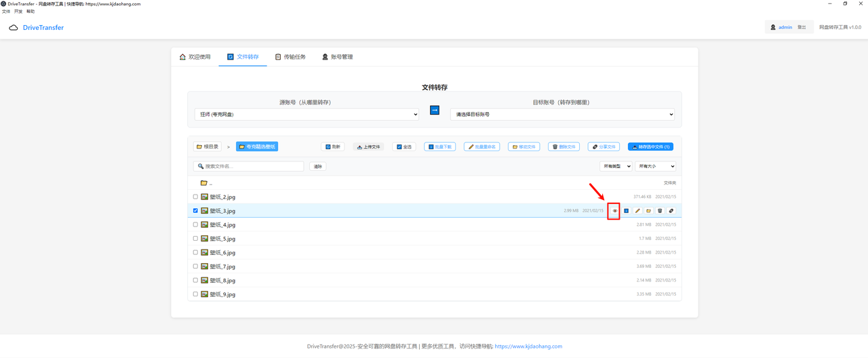Image resolution: width=868 pixels, height=358 pixels.
Task: Tick the checkbox for 壁纸_5.jpg
Action: point(195,239)
